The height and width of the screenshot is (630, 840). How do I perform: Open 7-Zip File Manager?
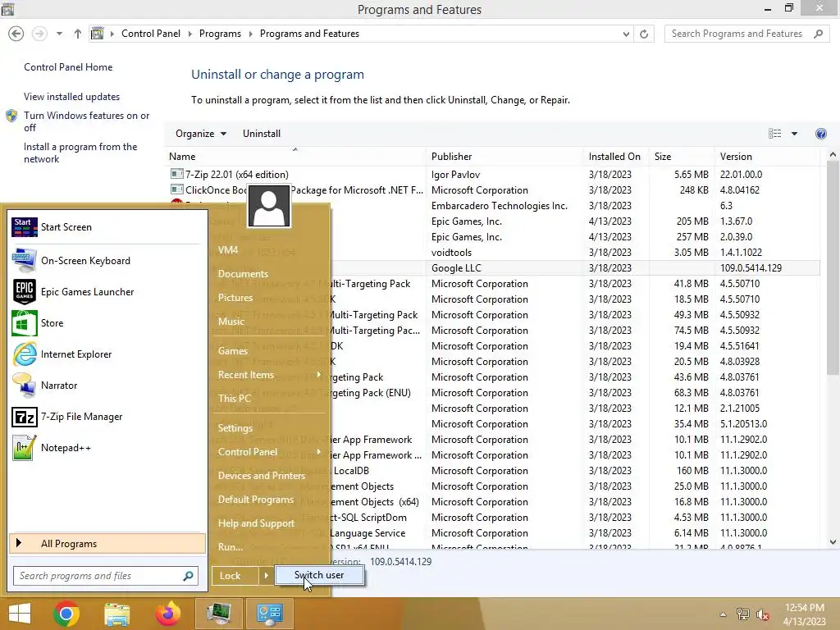pyautogui.click(x=107, y=416)
